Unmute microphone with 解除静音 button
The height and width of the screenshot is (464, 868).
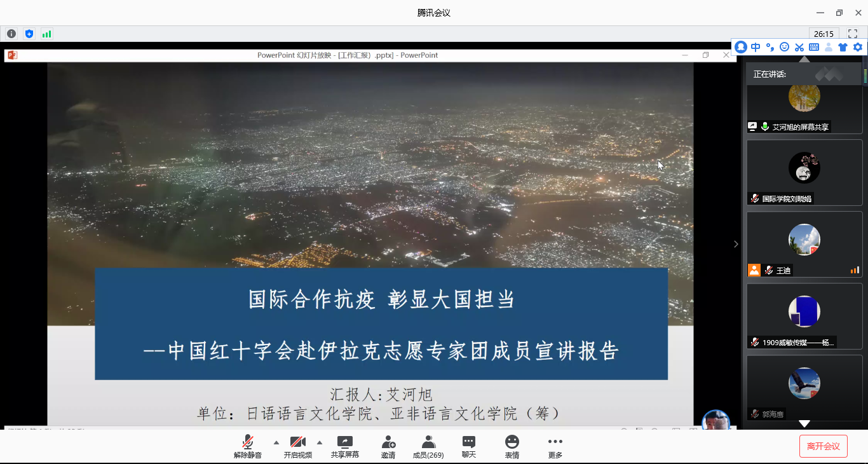pyautogui.click(x=247, y=446)
